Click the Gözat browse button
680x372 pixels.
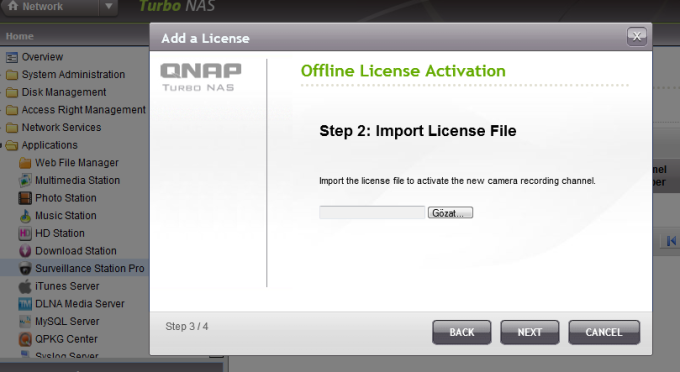tap(450, 213)
